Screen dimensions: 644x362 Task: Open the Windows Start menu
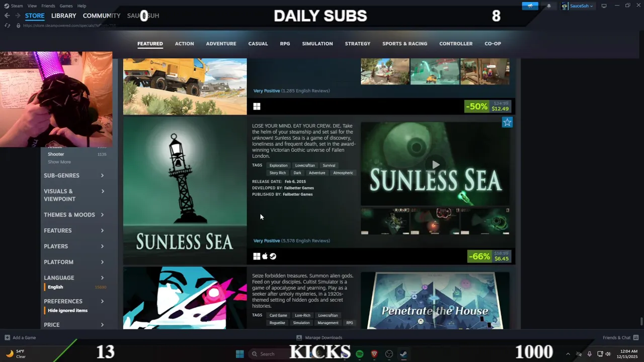(x=240, y=354)
